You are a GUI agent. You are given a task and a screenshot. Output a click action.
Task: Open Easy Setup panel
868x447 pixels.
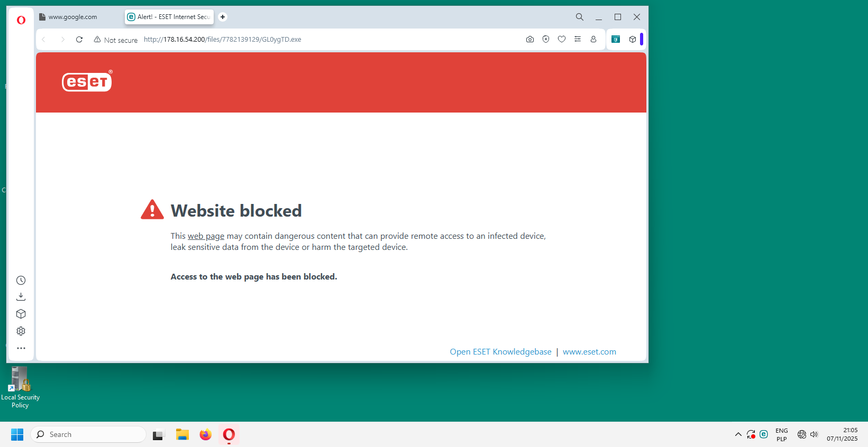coord(577,39)
